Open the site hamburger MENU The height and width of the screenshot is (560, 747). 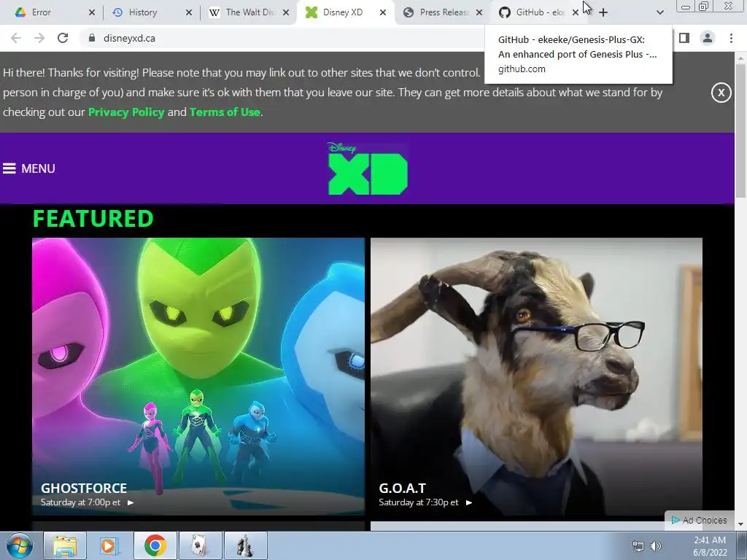coord(29,168)
